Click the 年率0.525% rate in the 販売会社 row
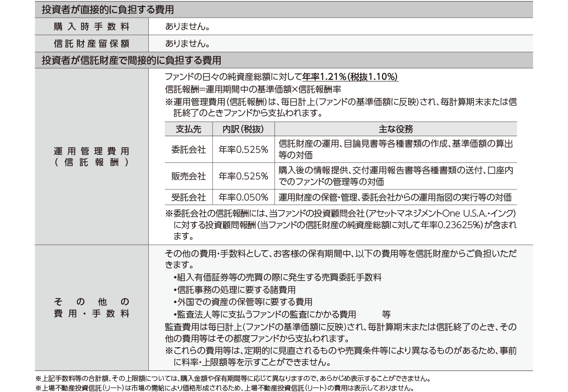Screen dimensions: 568x392 [243, 176]
